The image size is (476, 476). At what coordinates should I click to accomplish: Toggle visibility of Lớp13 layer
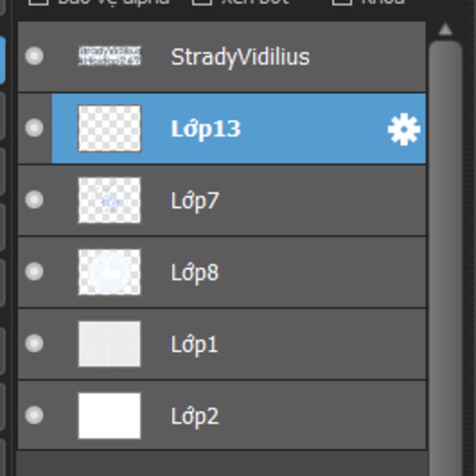[34, 128]
